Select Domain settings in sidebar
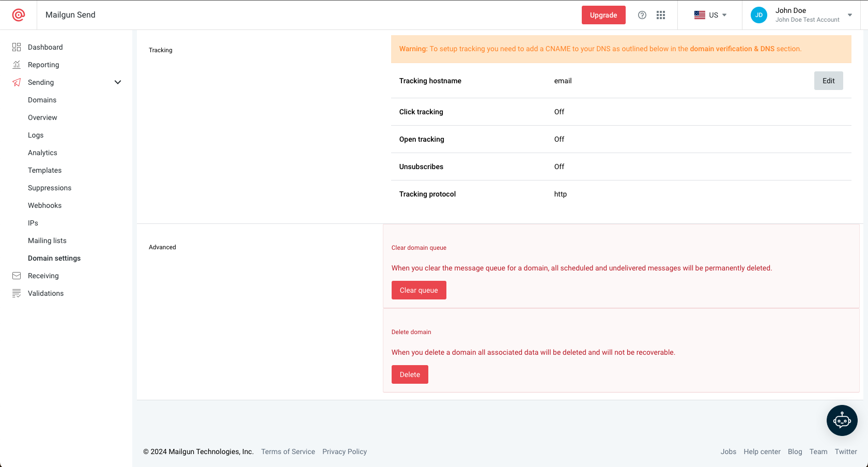Viewport: 868px width, 467px height. 54,258
